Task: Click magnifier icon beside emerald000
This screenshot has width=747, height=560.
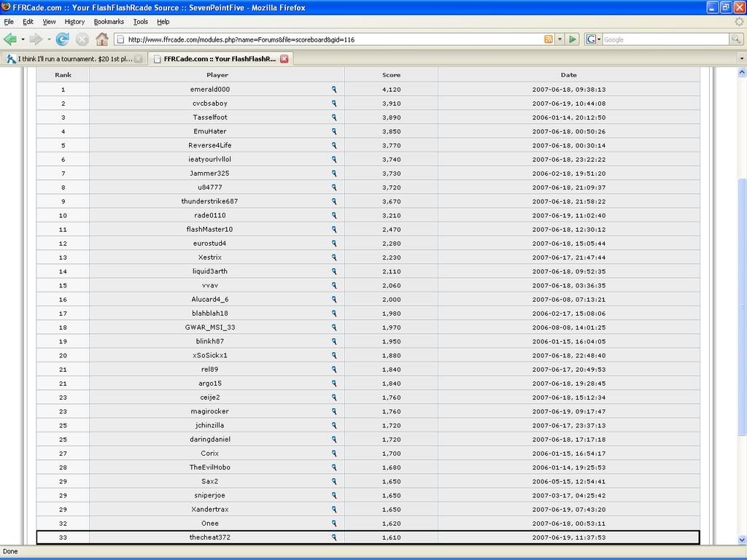Action: coord(334,89)
